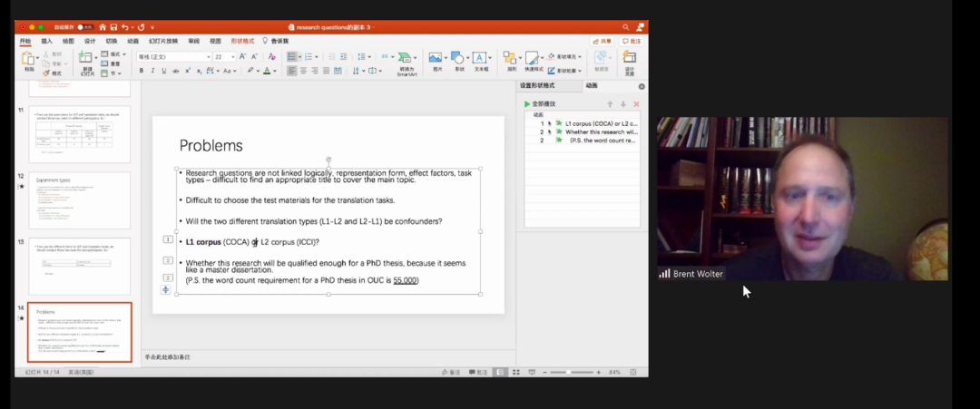The width and height of the screenshot is (980, 409).
Task: Click the Paste clipboard icon
Action: point(29,59)
